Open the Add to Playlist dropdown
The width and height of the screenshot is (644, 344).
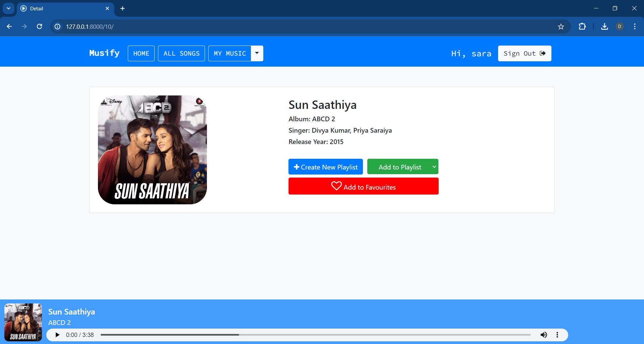click(x=402, y=167)
